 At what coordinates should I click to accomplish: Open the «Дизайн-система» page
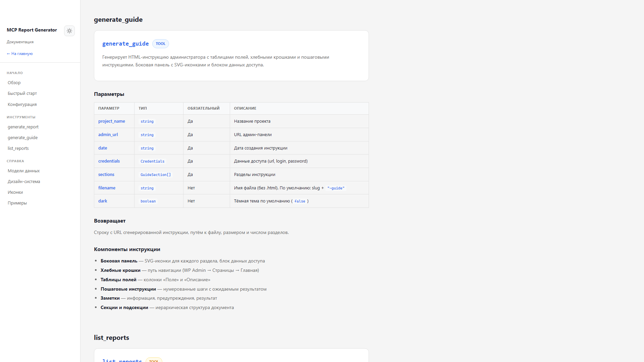click(24, 181)
